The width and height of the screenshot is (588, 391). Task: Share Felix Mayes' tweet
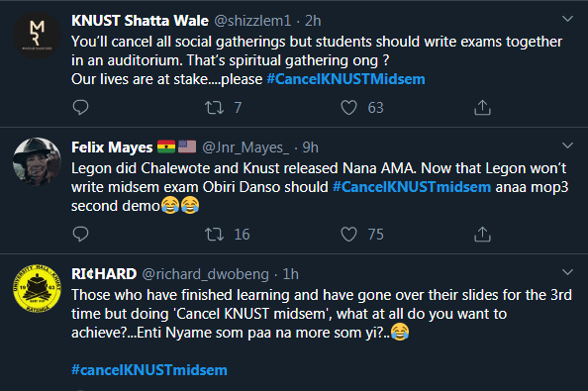tap(482, 235)
